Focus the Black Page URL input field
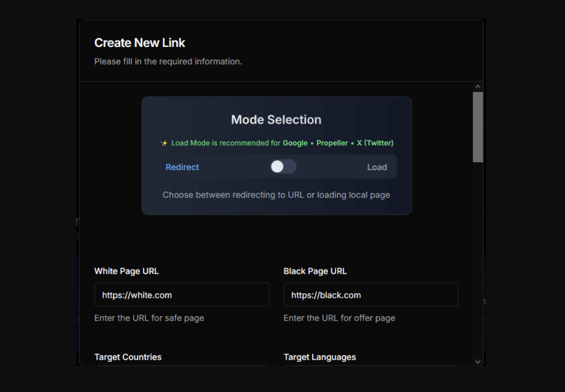The image size is (565, 392). [371, 295]
